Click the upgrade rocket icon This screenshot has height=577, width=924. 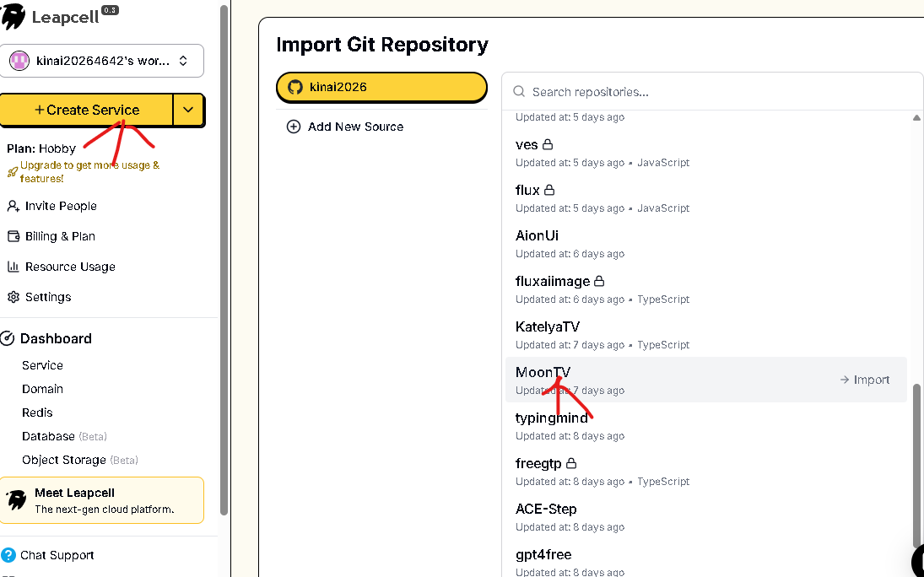coord(13,172)
